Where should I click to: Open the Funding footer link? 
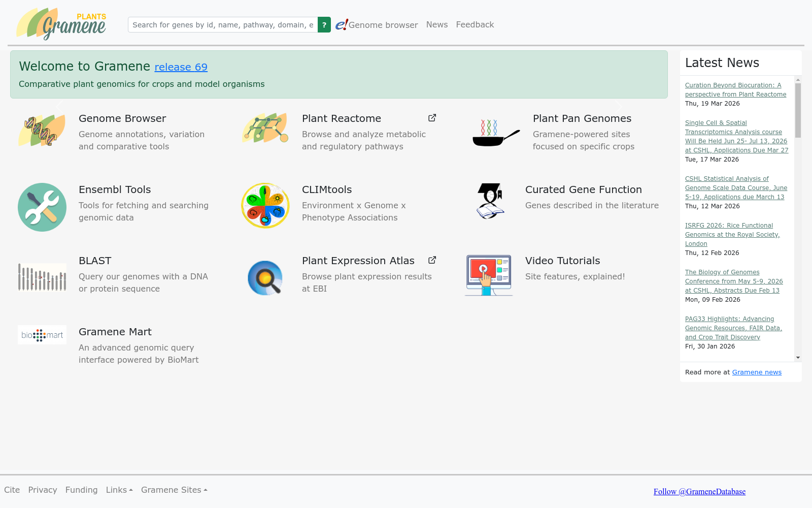pyautogui.click(x=81, y=490)
